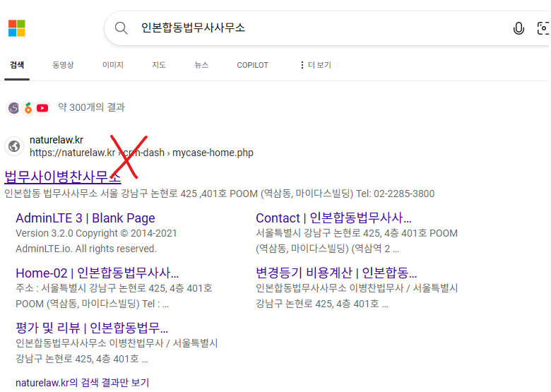Click the snippet with Tel: 02-2285-3800

point(219,194)
